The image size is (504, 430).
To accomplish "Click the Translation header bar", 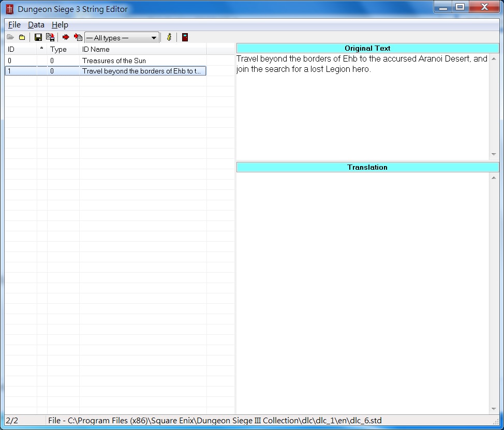I will [367, 167].
